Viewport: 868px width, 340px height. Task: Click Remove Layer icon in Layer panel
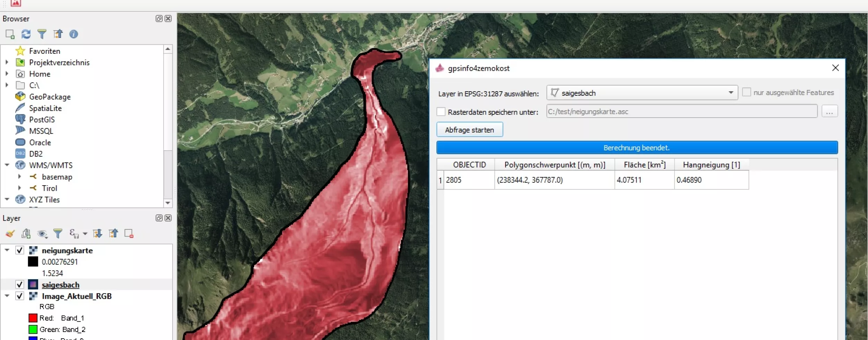pos(129,233)
